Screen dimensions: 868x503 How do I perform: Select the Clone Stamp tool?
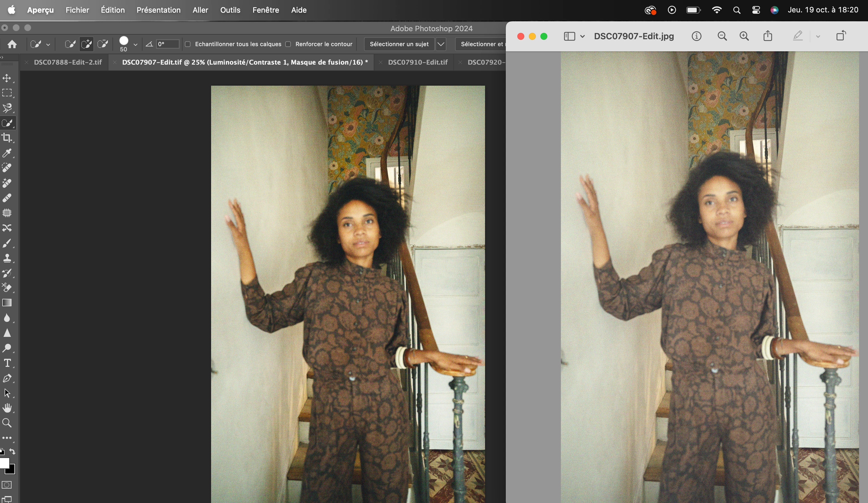click(x=7, y=258)
